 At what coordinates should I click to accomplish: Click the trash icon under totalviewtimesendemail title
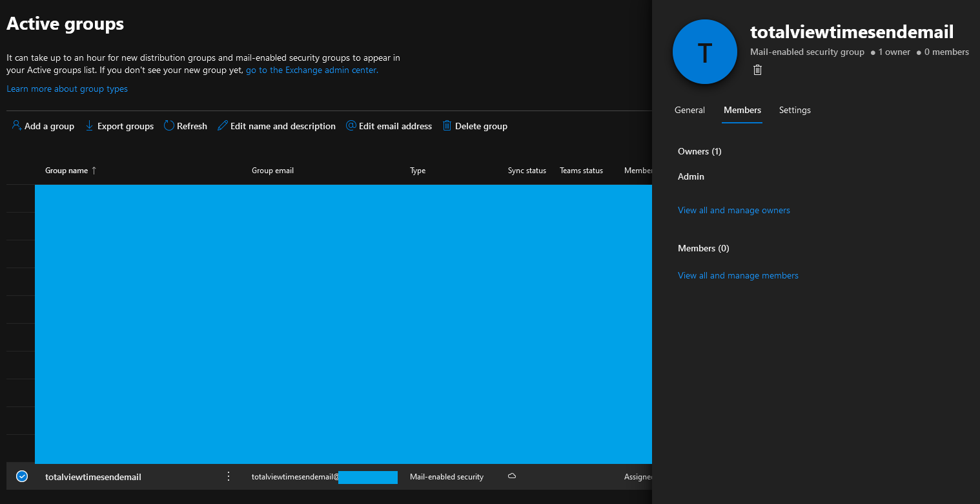tap(757, 70)
